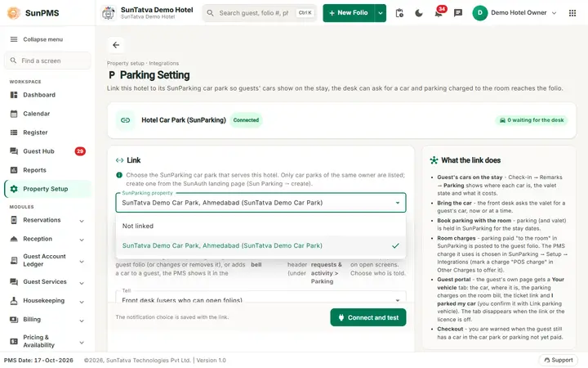Select the Not linked option
This screenshot has width=588, height=368.
261,226
